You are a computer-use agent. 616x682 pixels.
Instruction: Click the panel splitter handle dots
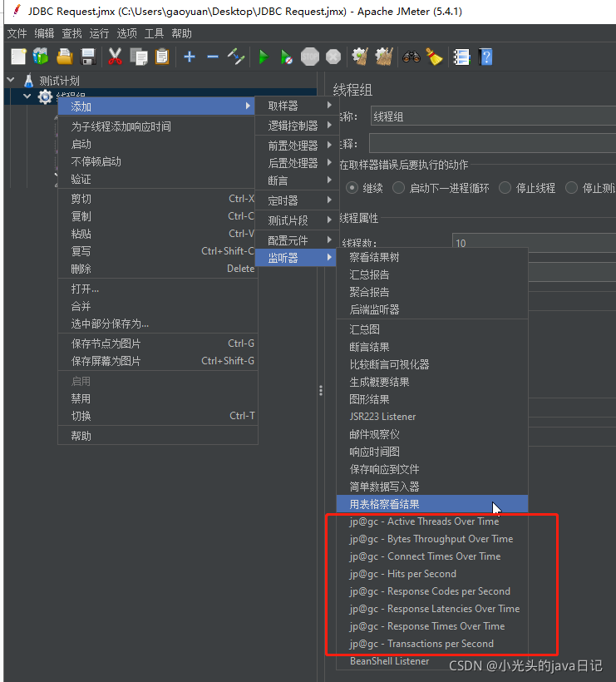(x=321, y=390)
